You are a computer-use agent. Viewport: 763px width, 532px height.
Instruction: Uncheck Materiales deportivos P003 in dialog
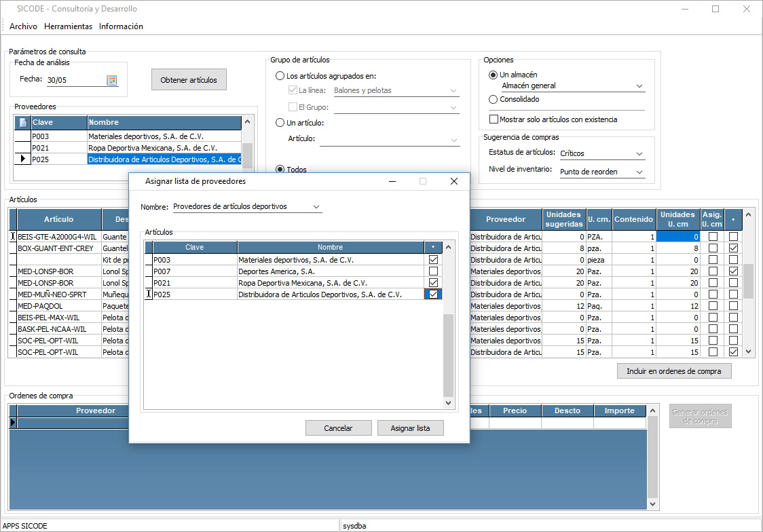click(433, 260)
